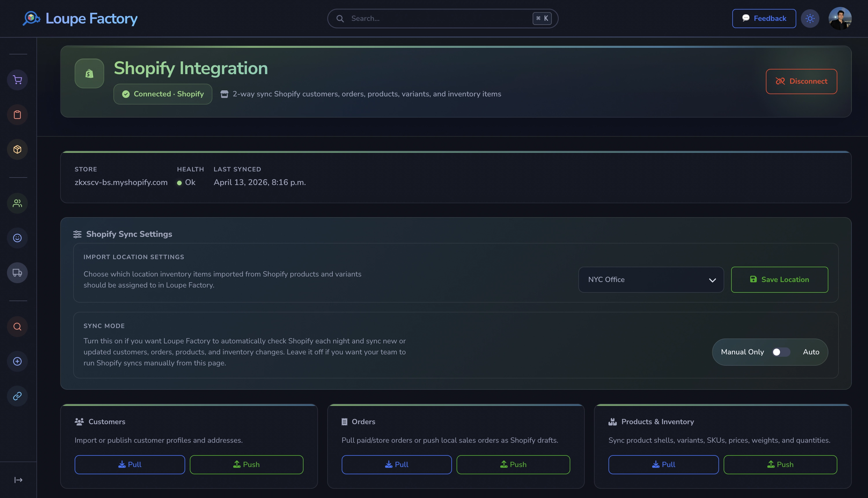
Task: Click the IMPORT LOCATION SETTINGS label
Action: (x=134, y=257)
